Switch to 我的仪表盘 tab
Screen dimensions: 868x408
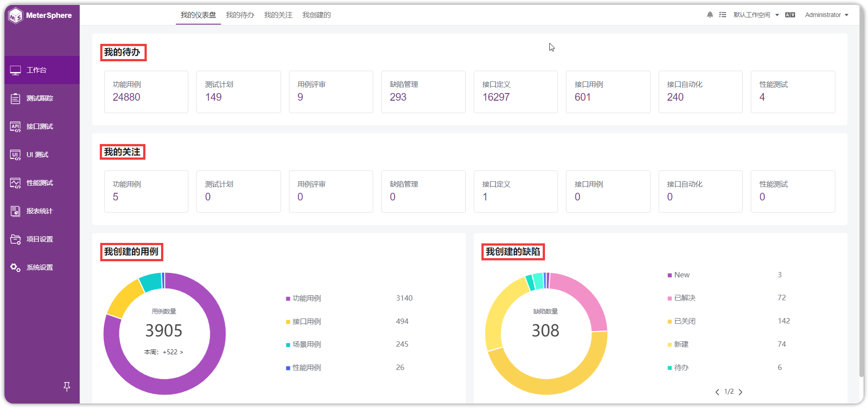198,15
